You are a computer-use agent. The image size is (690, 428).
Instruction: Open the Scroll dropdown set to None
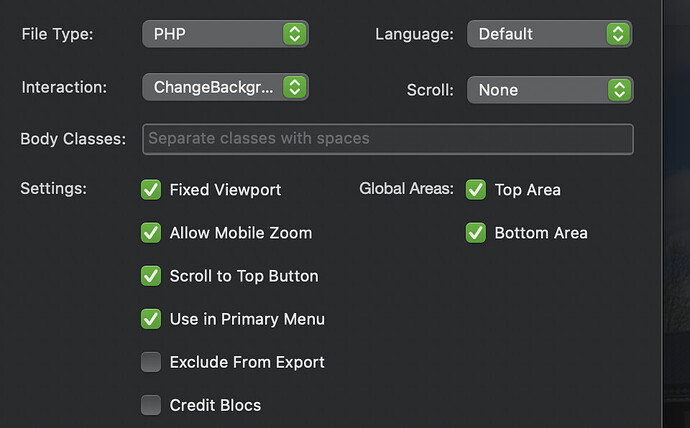(548, 90)
